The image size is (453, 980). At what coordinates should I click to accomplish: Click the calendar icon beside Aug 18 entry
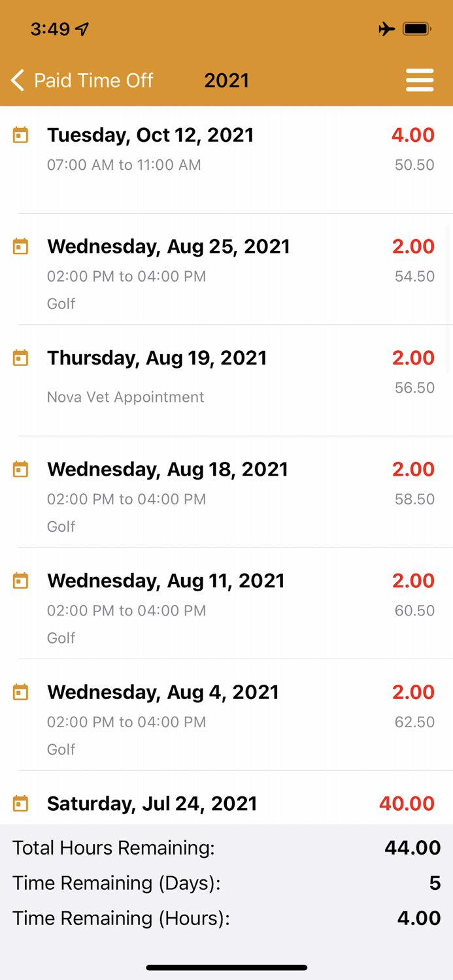[20, 469]
